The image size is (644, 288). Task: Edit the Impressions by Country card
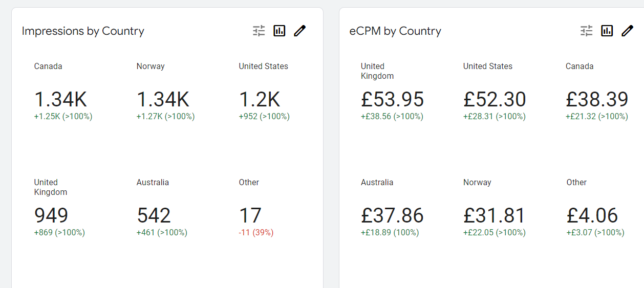(300, 31)
